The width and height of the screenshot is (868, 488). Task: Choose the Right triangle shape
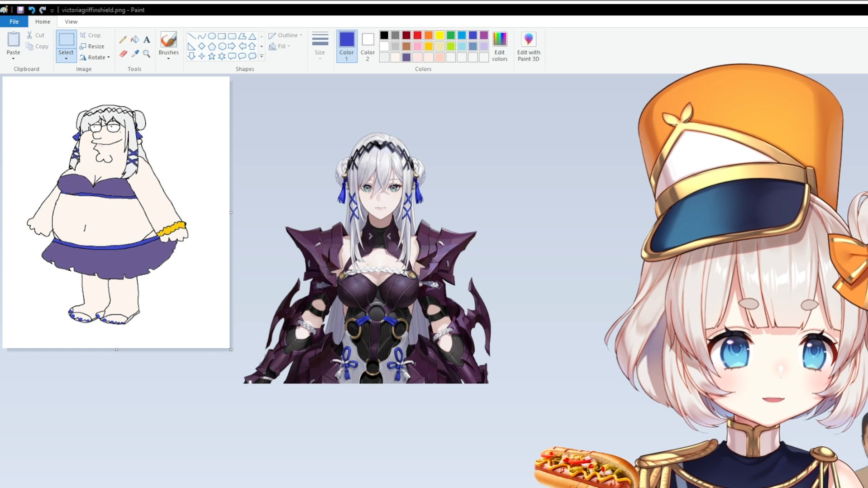pos(191,46)
